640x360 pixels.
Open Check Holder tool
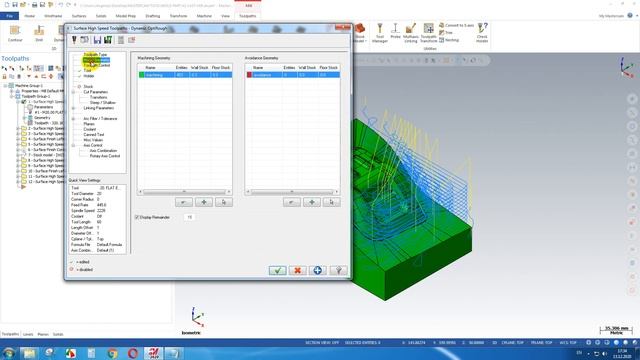point(482,33)
